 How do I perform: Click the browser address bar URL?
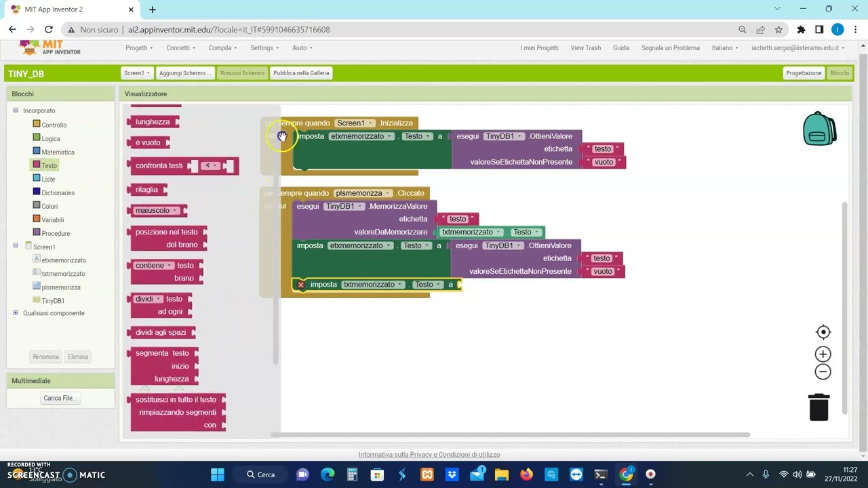click(229, 30)
